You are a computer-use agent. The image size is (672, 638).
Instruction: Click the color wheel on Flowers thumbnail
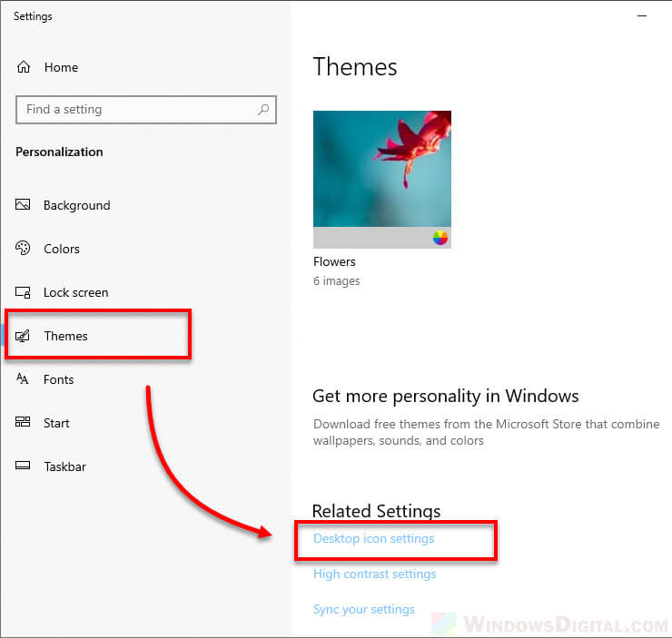tap(440, 238)
